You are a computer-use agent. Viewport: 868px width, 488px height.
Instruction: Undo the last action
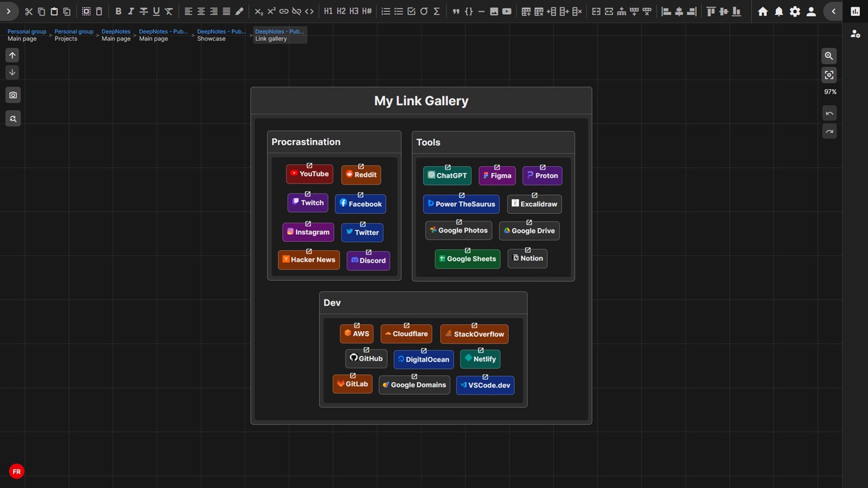[x=830, y=113]
